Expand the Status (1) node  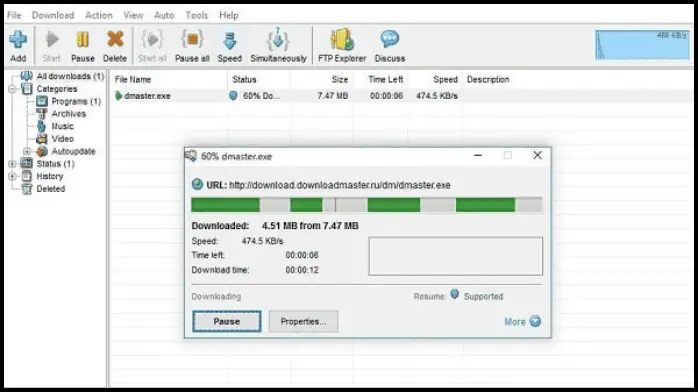click(x=12, y=164)
